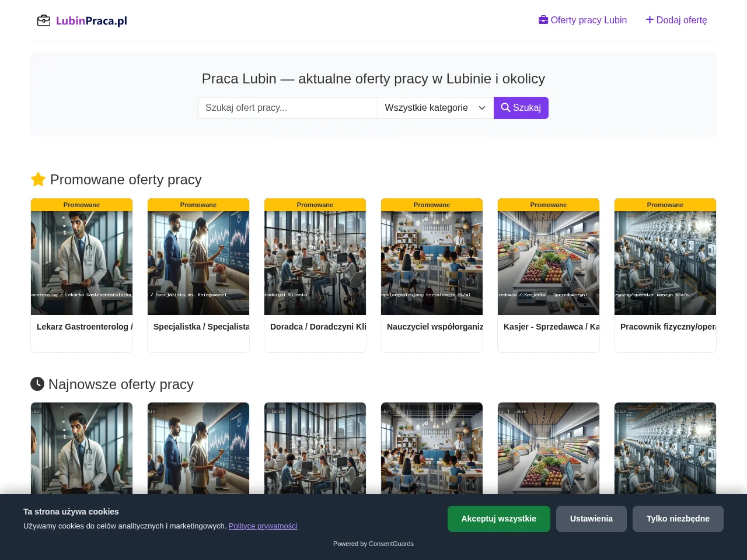Click the Doradca / Doradczyni offer title
Viewport: 747px width, 560px height.
point(318,327)
